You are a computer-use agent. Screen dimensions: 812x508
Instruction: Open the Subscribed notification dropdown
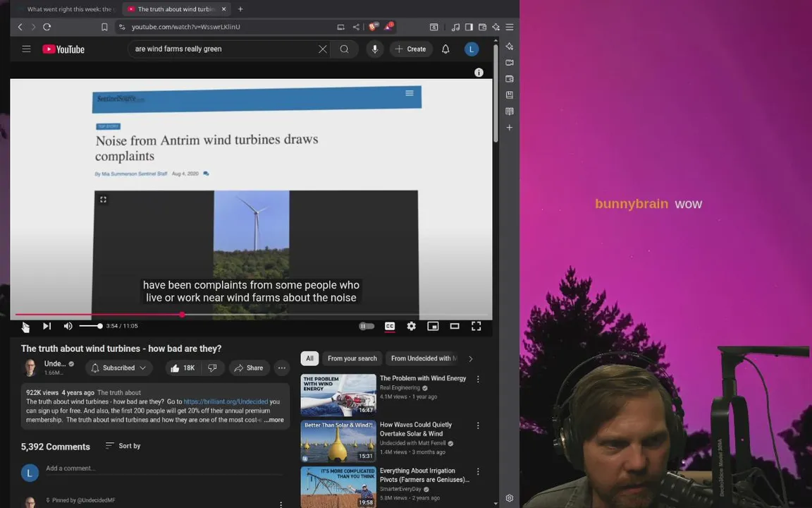coord(119,368)
